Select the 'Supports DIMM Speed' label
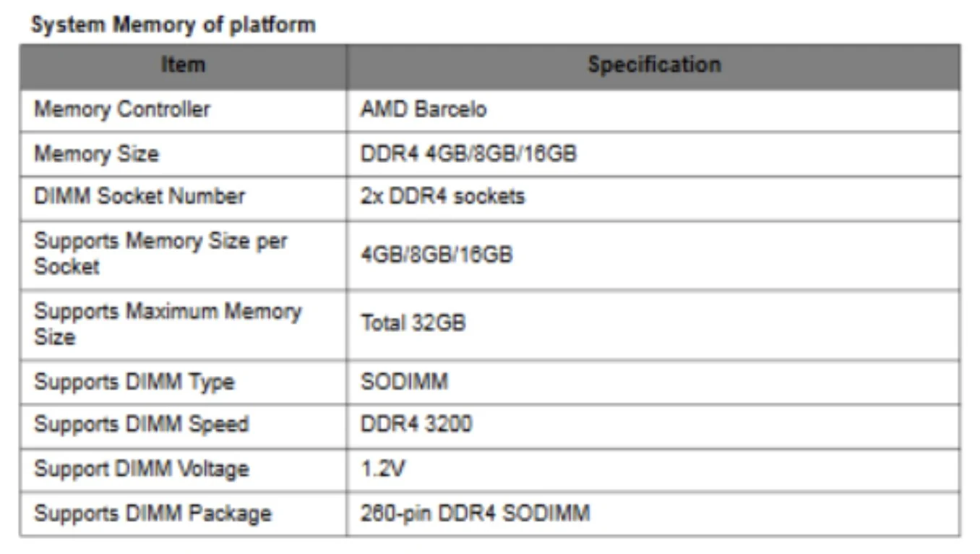This screenshot has width=980, height=554. [x=141, y=425]
